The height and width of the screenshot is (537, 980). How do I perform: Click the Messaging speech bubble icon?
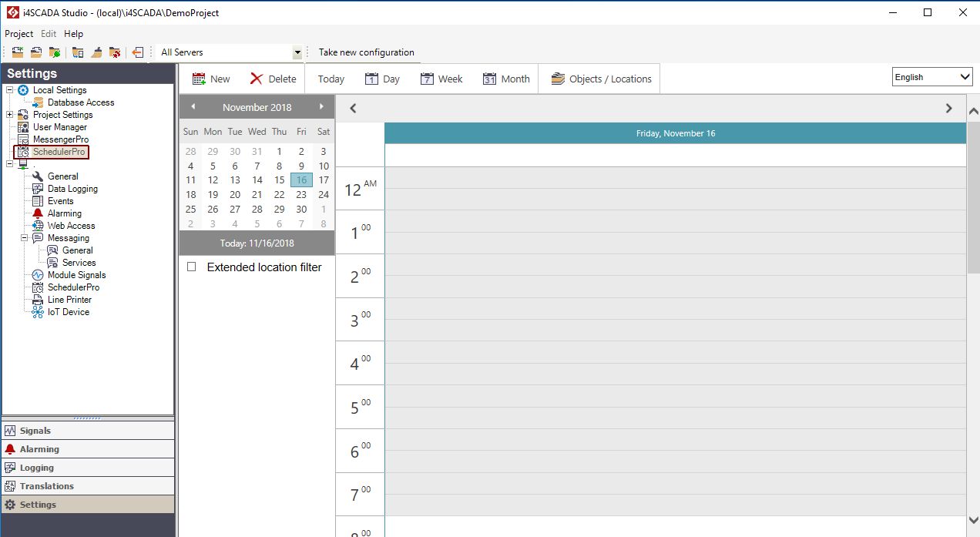[38, 238]
